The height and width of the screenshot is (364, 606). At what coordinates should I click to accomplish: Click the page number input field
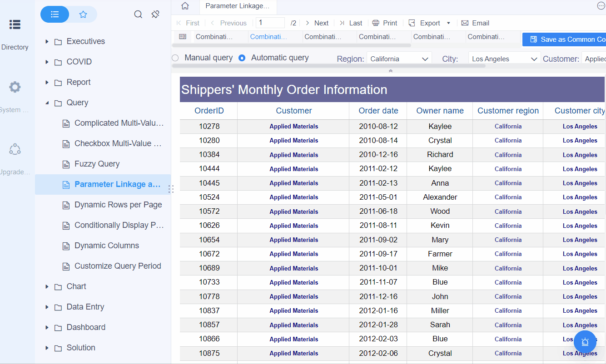(x=270, y=23)
